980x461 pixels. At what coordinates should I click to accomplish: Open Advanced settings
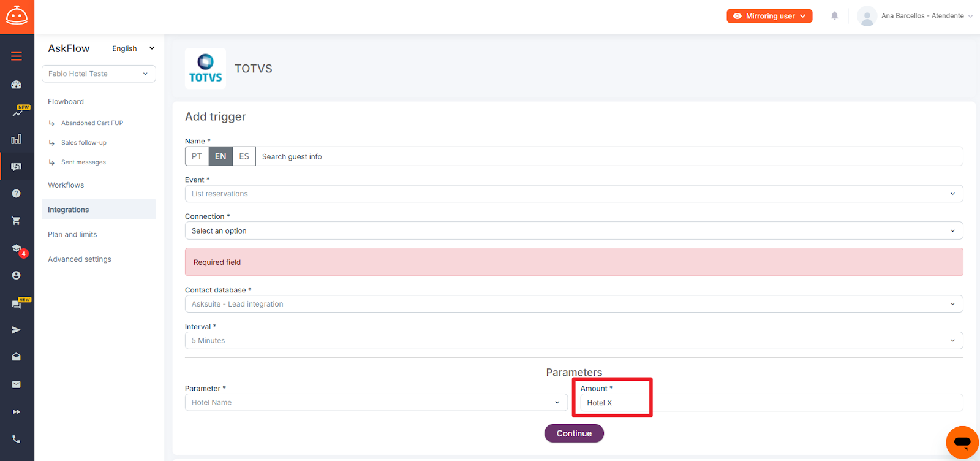coord(80,259)
